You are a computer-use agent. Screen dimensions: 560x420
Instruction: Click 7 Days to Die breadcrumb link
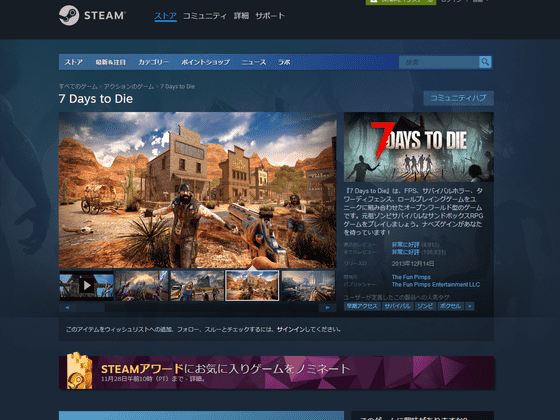coord(178,86)
